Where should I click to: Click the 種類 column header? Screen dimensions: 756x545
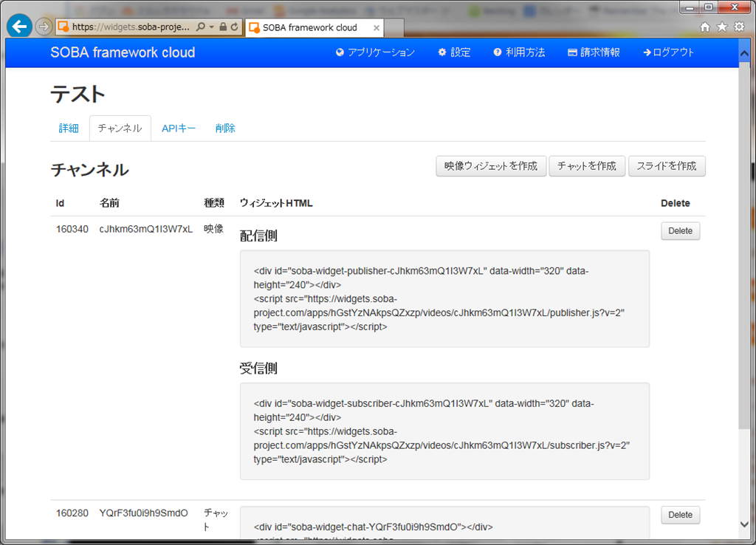pyautogui.click(x=214, y=203)
